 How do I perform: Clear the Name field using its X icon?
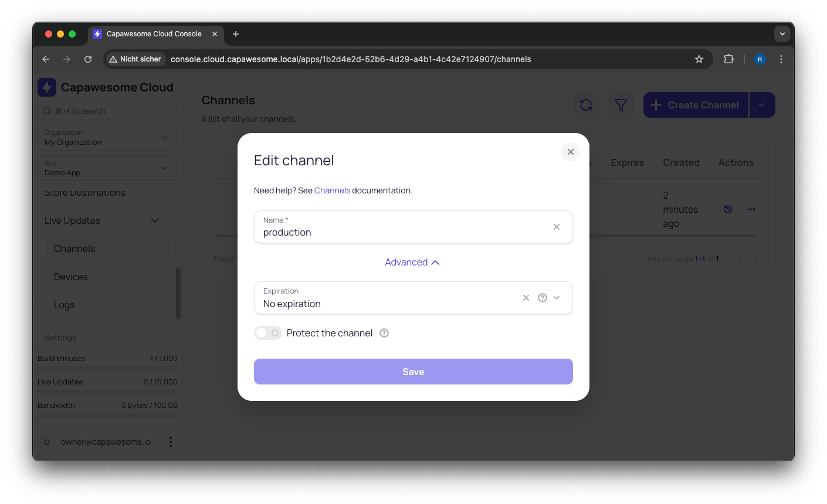[556, 227]
